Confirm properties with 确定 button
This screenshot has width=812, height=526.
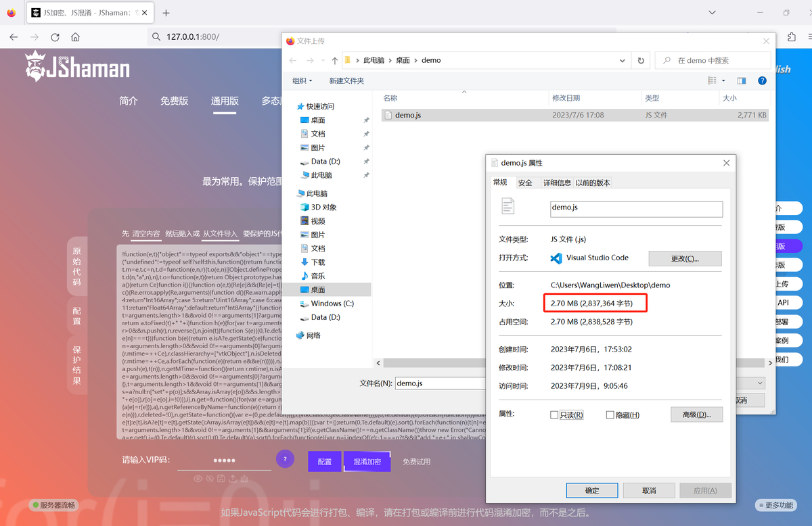pos(592,491)
